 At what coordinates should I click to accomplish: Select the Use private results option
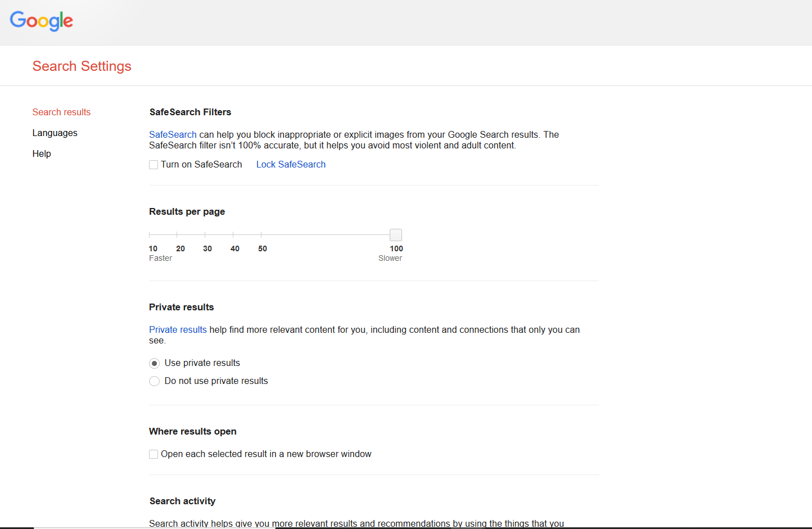(x=154, y=363)
